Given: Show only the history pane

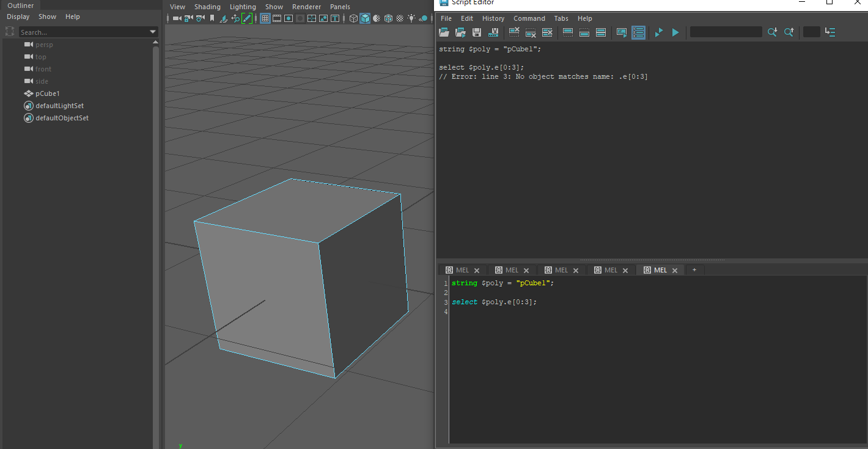Looking at the screenshot, I should [567, 32].
